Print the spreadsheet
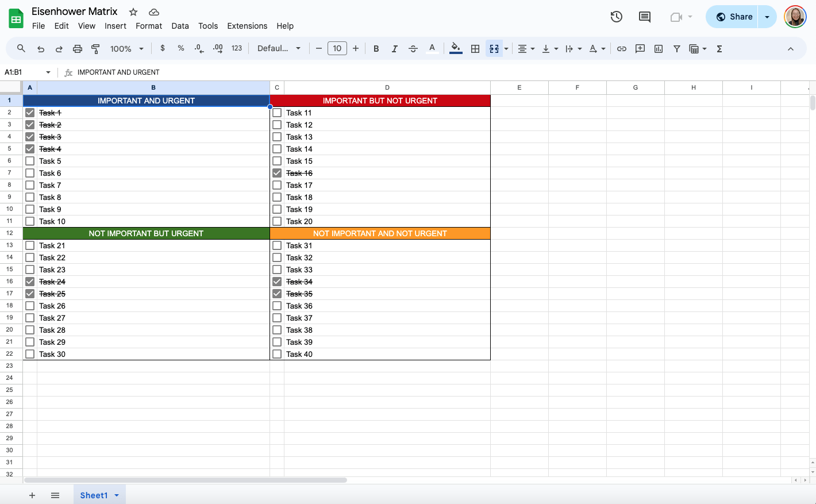The height and width of the screenshot is (504, 816). (78, 49)
